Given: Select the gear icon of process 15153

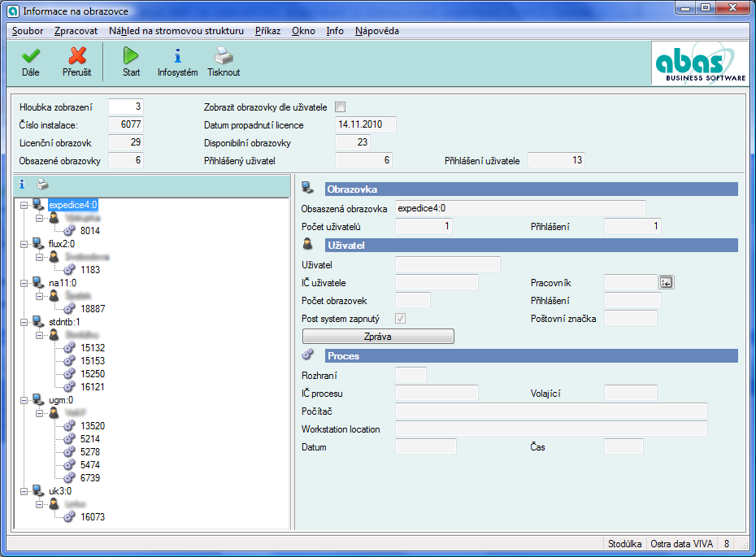Looking at the screenshot, I should [x=69, y=361].
